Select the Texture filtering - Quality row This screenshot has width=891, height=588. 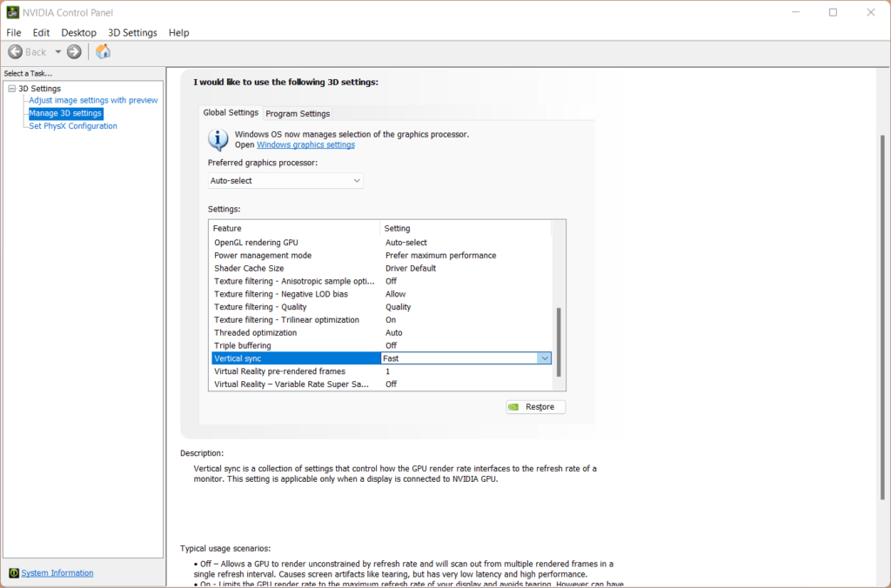[381, 307]
